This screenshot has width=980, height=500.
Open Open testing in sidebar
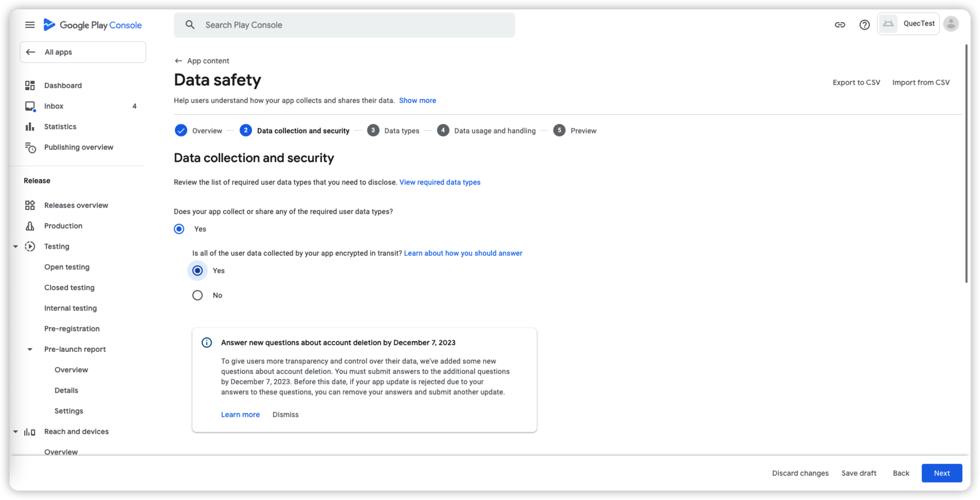pos(67,267)
